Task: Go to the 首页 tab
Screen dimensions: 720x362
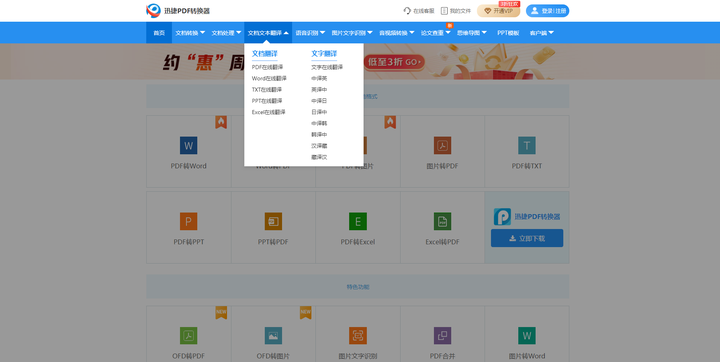Action: 159,33
